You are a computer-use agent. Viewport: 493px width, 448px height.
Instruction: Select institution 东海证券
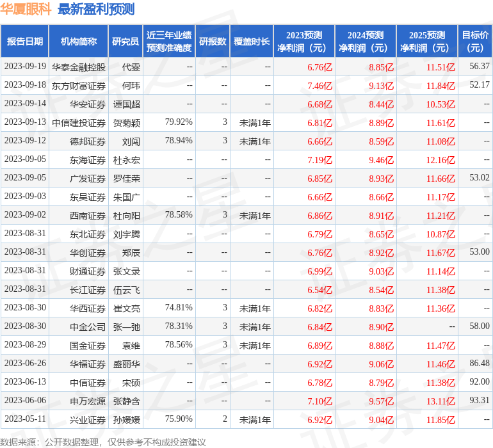88,160
